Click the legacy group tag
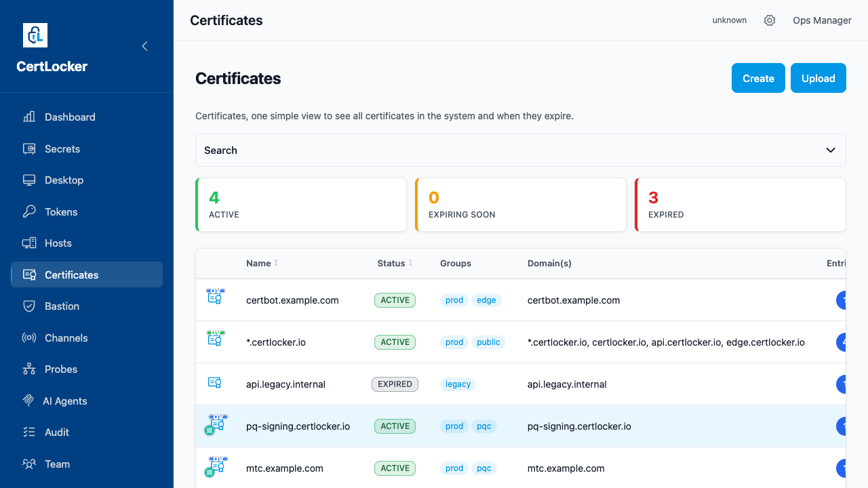The height and width of the screenshot is (488, 868). [458, 384]
